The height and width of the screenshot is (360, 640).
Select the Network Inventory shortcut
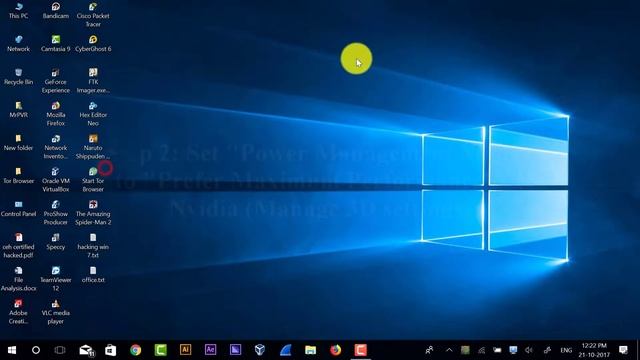[56, 147]
